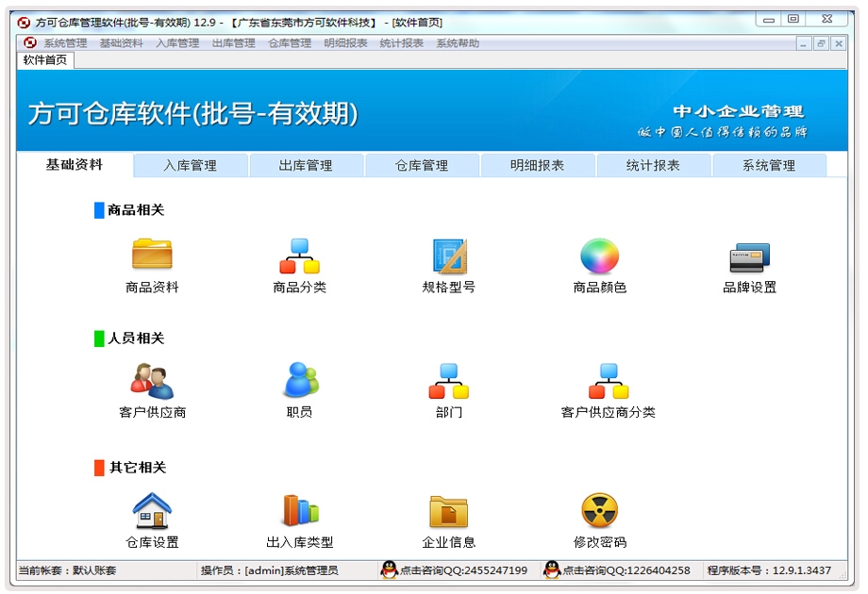Click the 企业信息 label

point(449,542)
